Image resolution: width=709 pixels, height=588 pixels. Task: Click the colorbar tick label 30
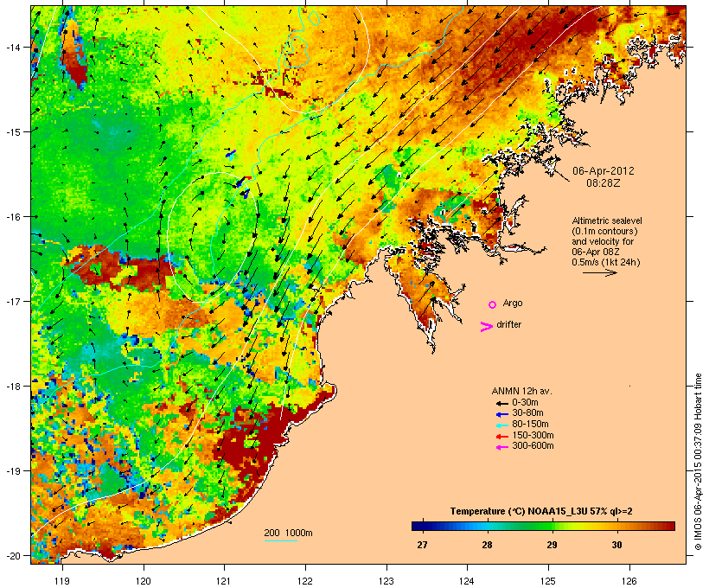click(x=616, y=545)
